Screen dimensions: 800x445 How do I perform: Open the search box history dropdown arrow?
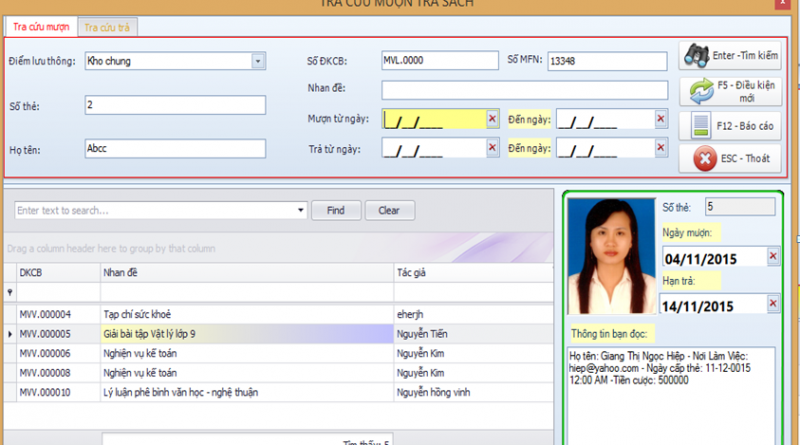pyautogui.click(x=301, y=210)
